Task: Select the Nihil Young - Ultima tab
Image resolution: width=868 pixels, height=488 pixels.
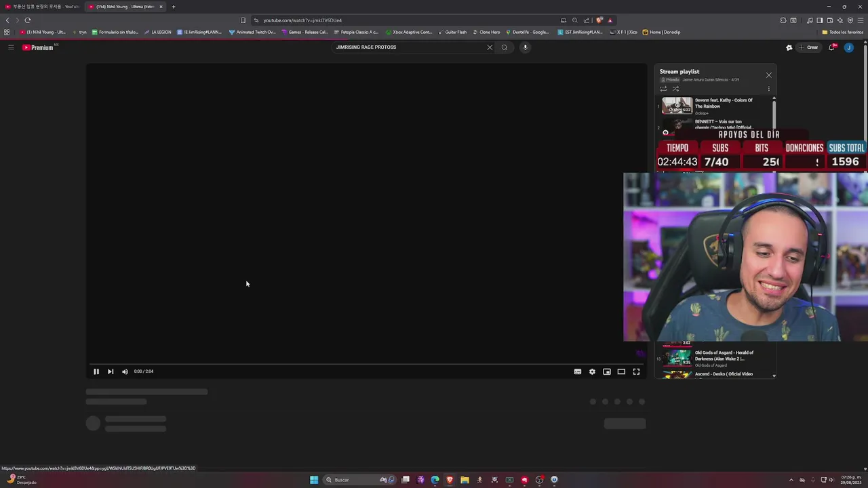Action: coord(125,7)
